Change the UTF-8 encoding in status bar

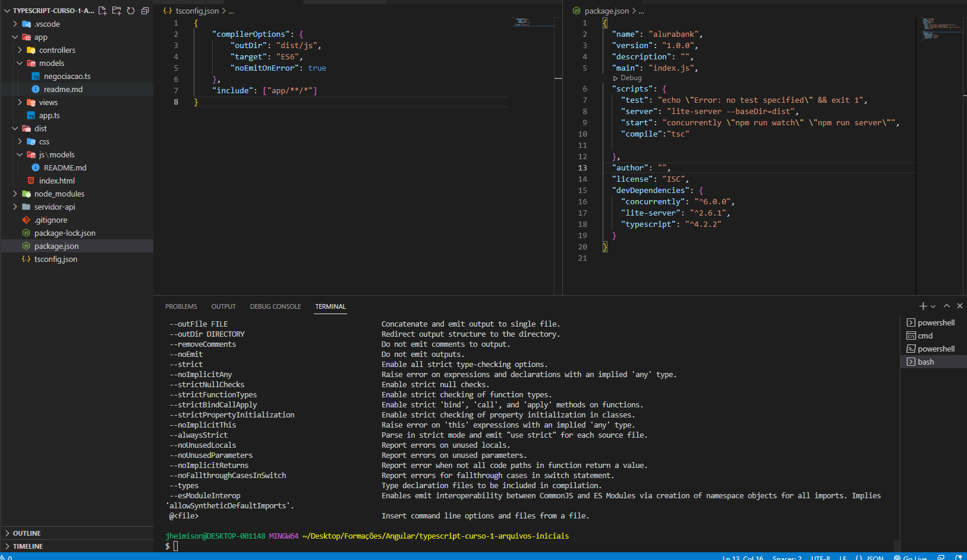point(821,558)
